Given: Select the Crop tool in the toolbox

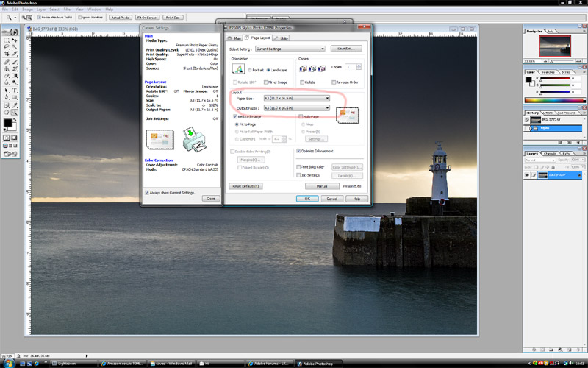Looking at the screenshot, I should [6, 55].
